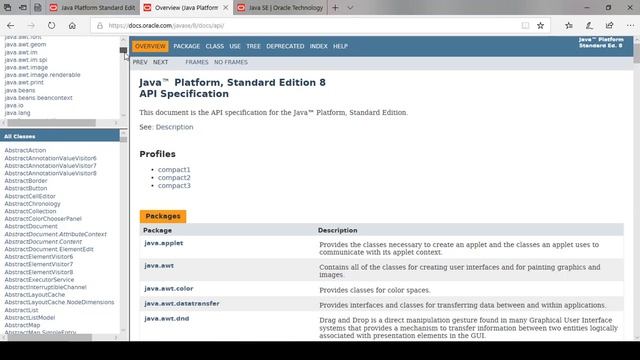Open the browser home page icon

pos(72,26)
